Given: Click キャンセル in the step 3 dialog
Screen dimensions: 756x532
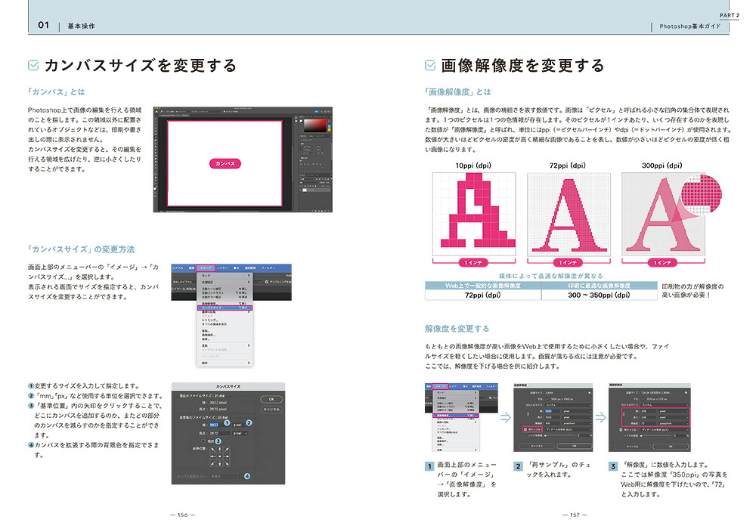Looking at the screenshot, I should click(x=632, y=446).
